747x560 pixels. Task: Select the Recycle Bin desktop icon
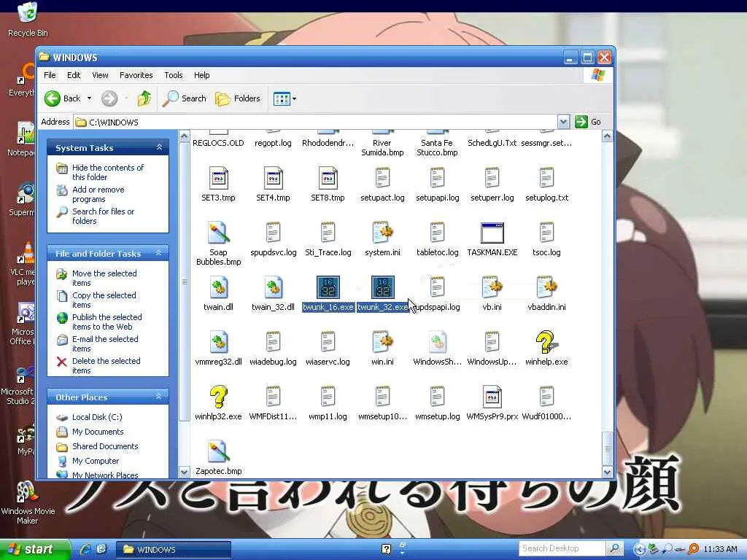pyautogui.click(x=28, y=19)
